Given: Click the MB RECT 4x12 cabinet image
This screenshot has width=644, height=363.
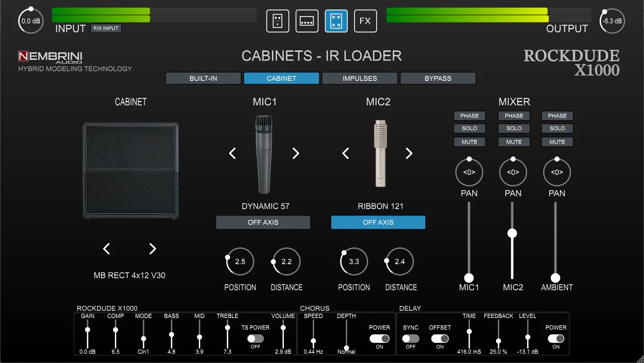Looking at the screenshot, I should [131, 171].
